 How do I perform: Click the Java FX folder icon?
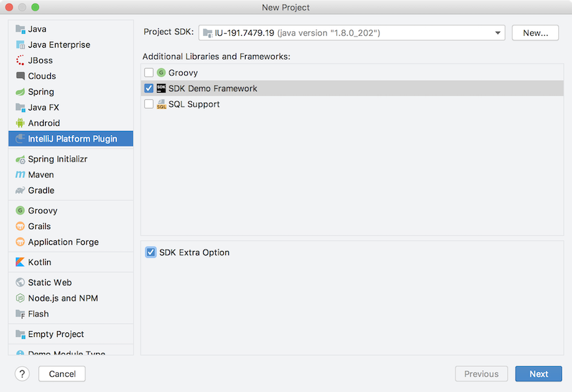pyautogui.click(x=20, y=107)
